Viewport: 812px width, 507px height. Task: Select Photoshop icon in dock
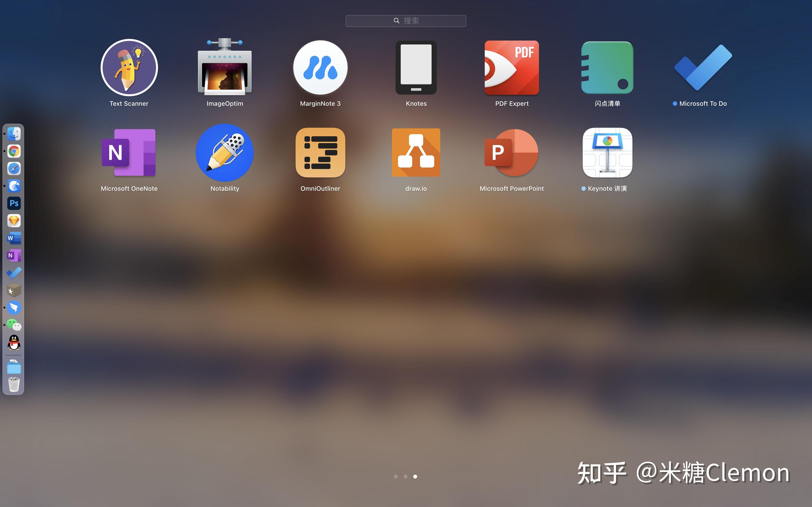click(14, 203)
